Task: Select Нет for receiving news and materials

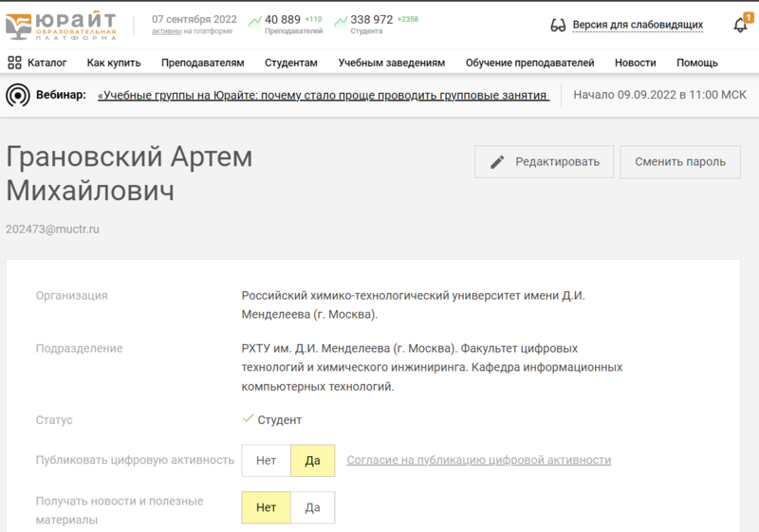Action: pyautogui.click(x=266, y=507)
